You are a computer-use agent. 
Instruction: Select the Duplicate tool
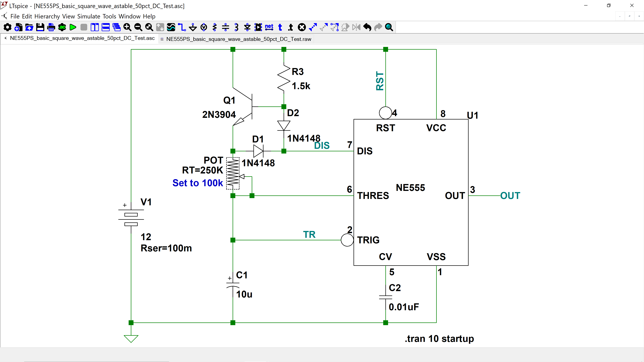click(x=313, y=27)
